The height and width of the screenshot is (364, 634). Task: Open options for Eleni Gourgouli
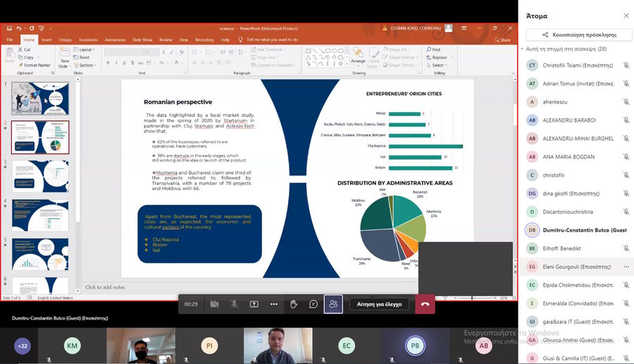(x=626, y=267)
